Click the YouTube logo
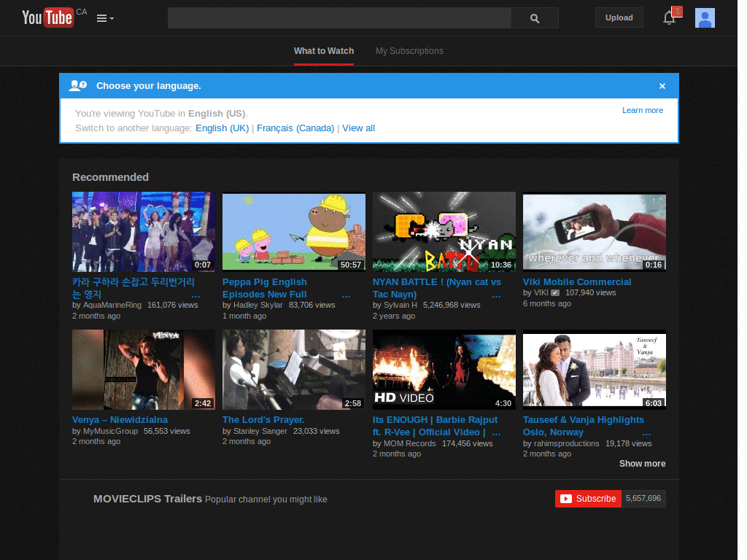 click(48, 17)
